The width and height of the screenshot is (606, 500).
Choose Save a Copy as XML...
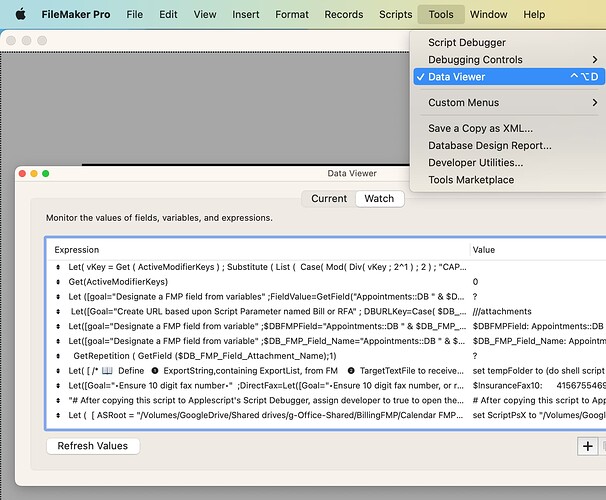pos(509,128)
